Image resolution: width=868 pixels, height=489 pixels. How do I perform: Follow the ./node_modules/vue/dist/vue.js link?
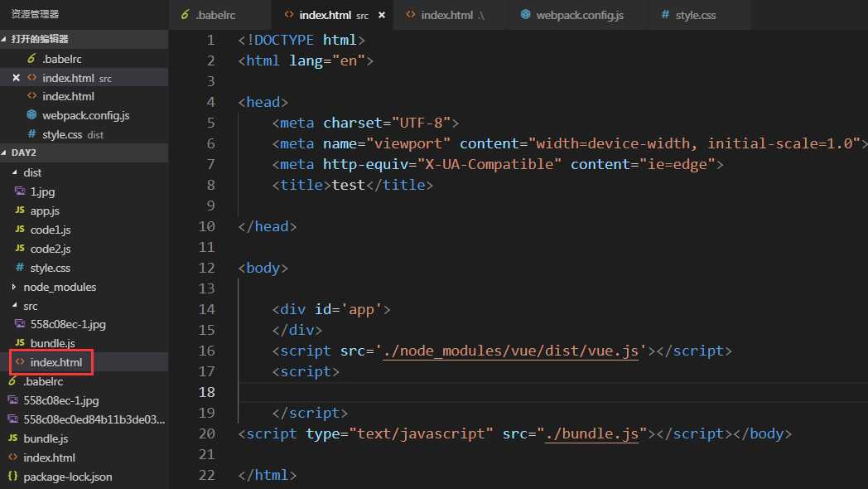click(x=511, y=351)
